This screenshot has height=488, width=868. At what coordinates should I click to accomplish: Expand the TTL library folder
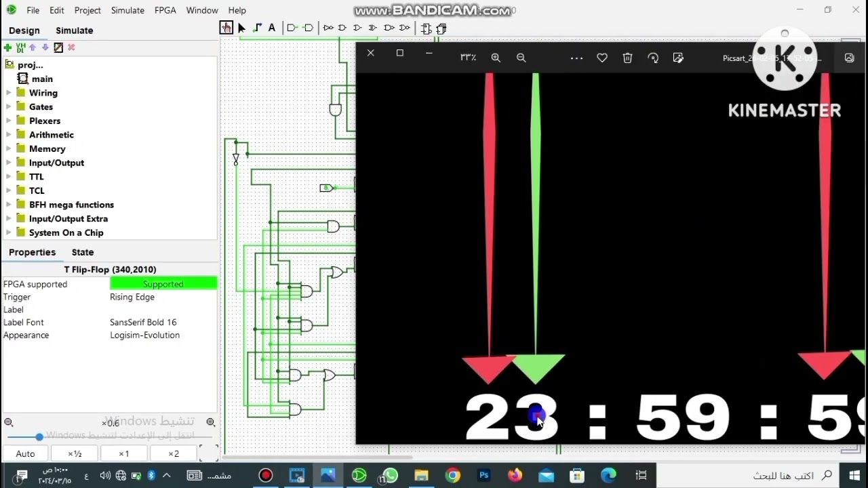(8, 176)
